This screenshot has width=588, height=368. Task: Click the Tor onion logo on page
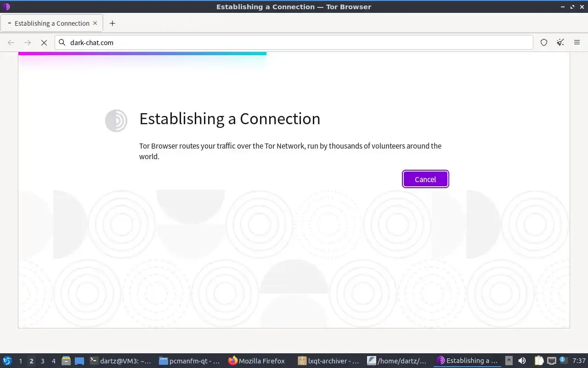click(x=116, y=121)
